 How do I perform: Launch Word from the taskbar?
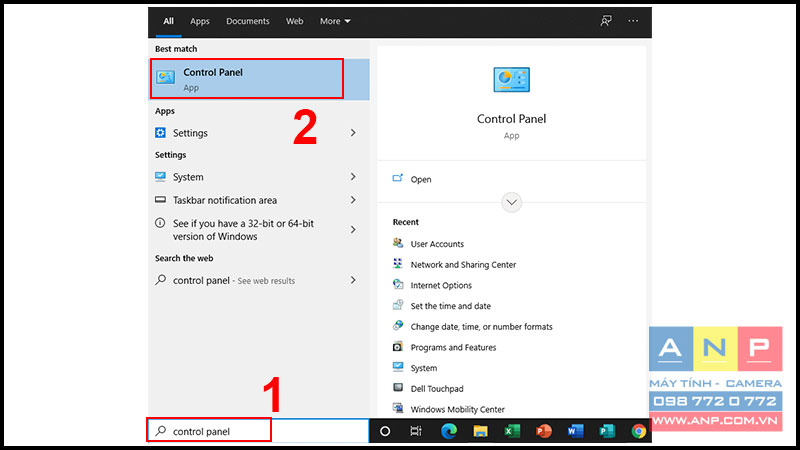[x=575, y=431]
